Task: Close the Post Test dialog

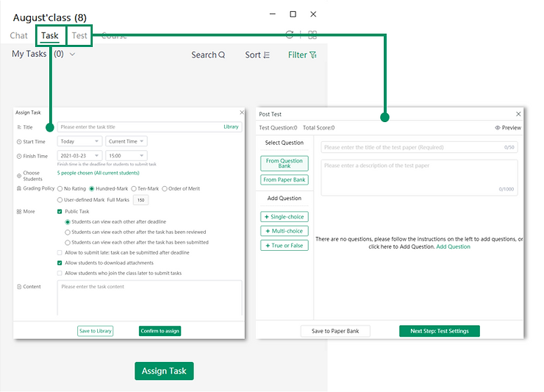Action: point(518,114)
